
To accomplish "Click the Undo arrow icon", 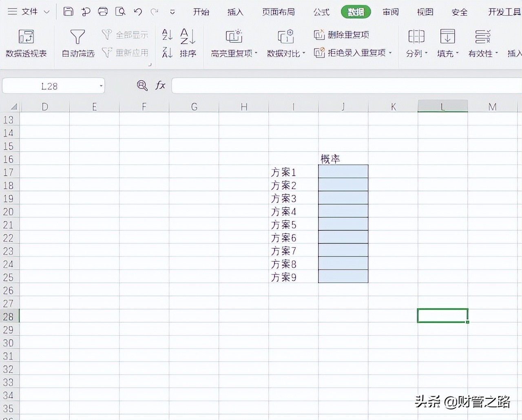I will coord(137,12).
